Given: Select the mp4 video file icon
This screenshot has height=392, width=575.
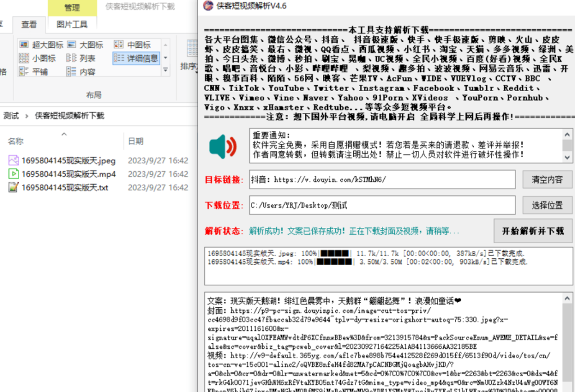Looking at the screenshot, I should [13, 174].
